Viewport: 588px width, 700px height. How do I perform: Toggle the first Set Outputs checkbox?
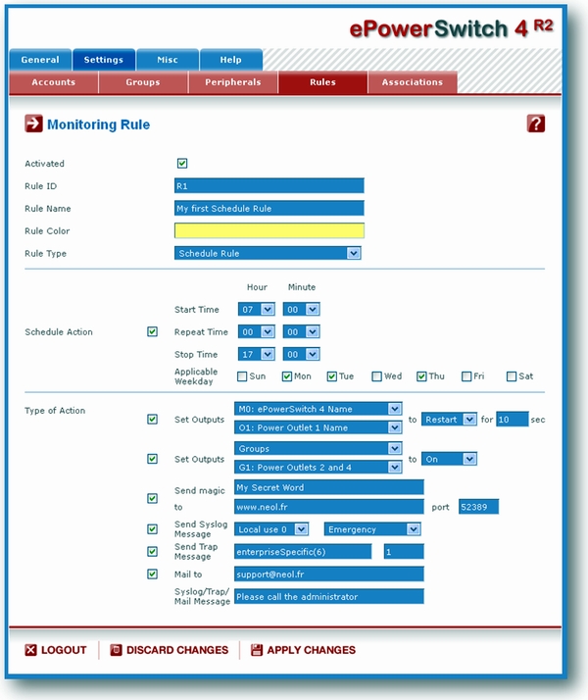152,420
